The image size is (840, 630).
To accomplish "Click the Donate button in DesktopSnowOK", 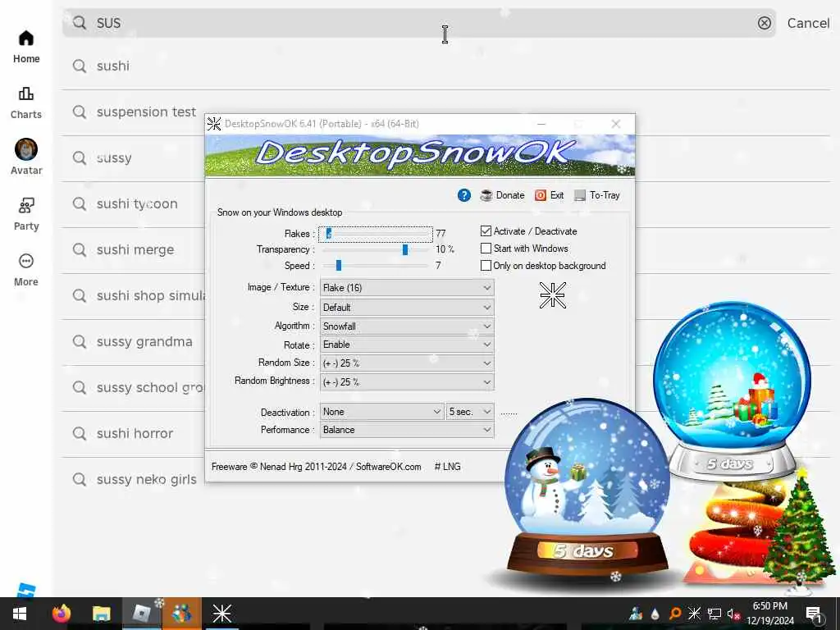I will (503, 195).
